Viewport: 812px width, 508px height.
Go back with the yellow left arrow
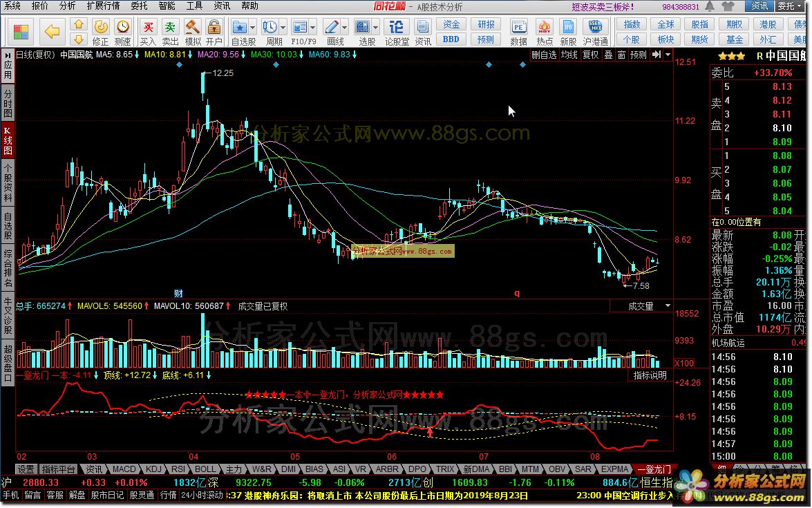pos(52,32)
